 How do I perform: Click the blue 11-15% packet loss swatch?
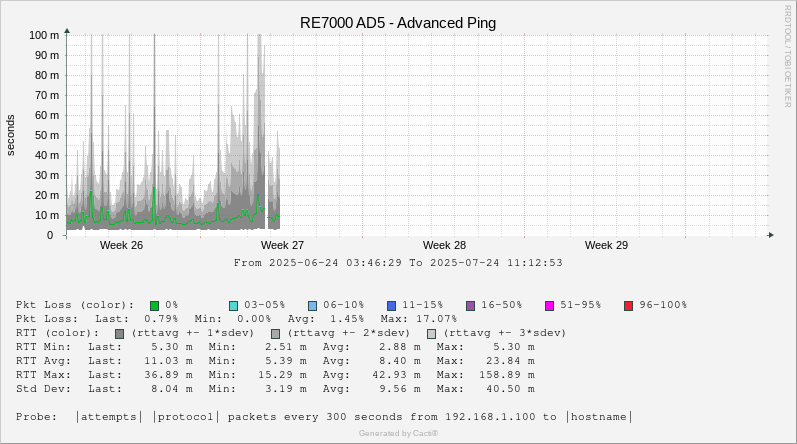(391, 305)
